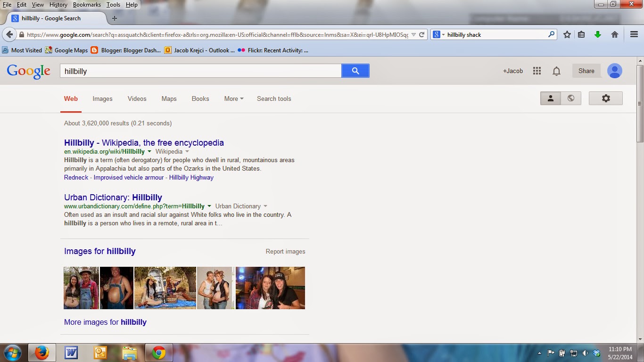Click the Report images link
Screen dimensions: 644x362
pyautogui.click(x=286, y=252)
